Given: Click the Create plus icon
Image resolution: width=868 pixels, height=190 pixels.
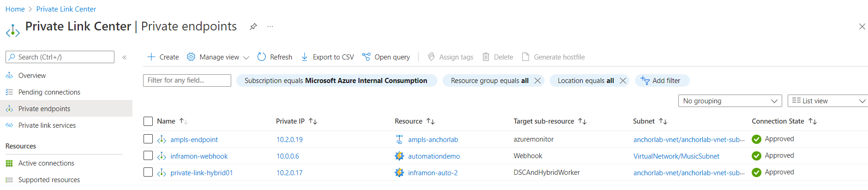Looking at the screenshot, I should 151,57.
